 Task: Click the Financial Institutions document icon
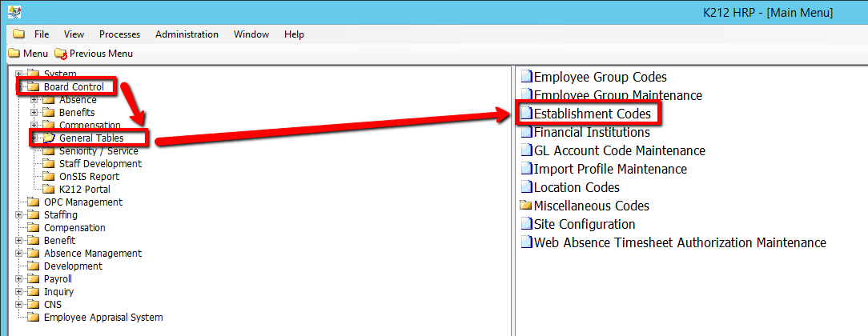[526, 133]
